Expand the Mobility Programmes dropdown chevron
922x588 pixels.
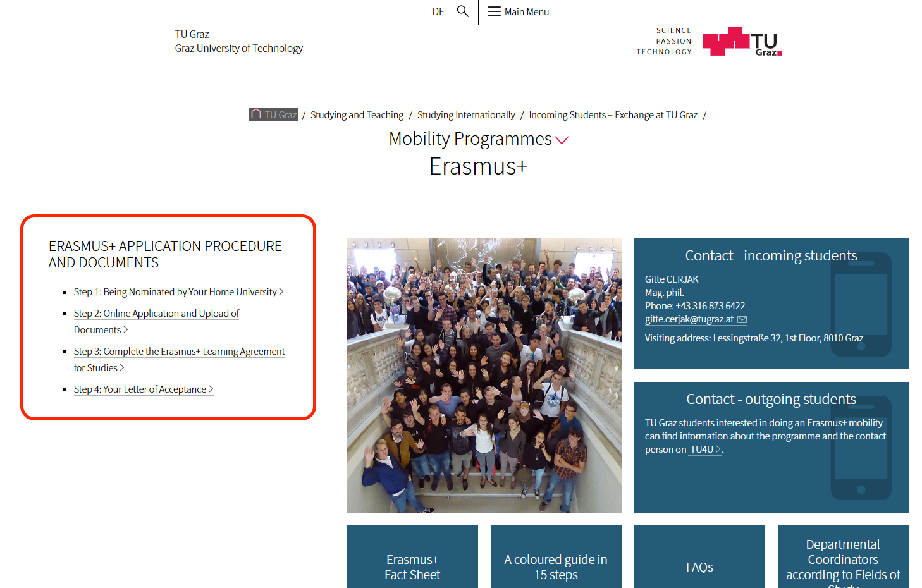click(x=562, y=140)
